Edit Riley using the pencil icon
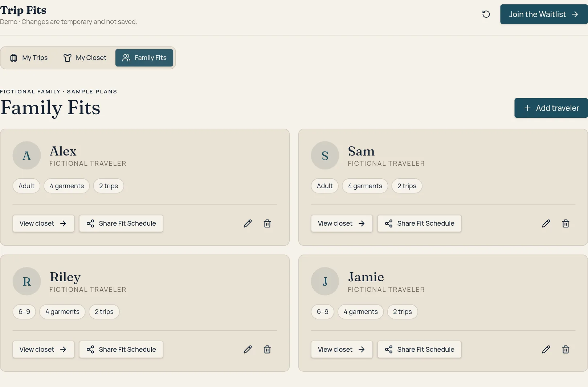The width and height of the screenshot is (588, 387). [248, 350]
